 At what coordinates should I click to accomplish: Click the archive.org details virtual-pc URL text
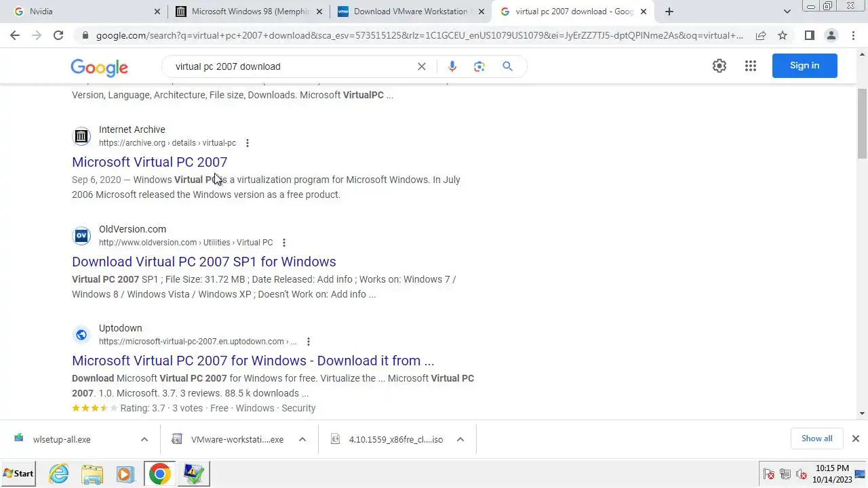167,143
